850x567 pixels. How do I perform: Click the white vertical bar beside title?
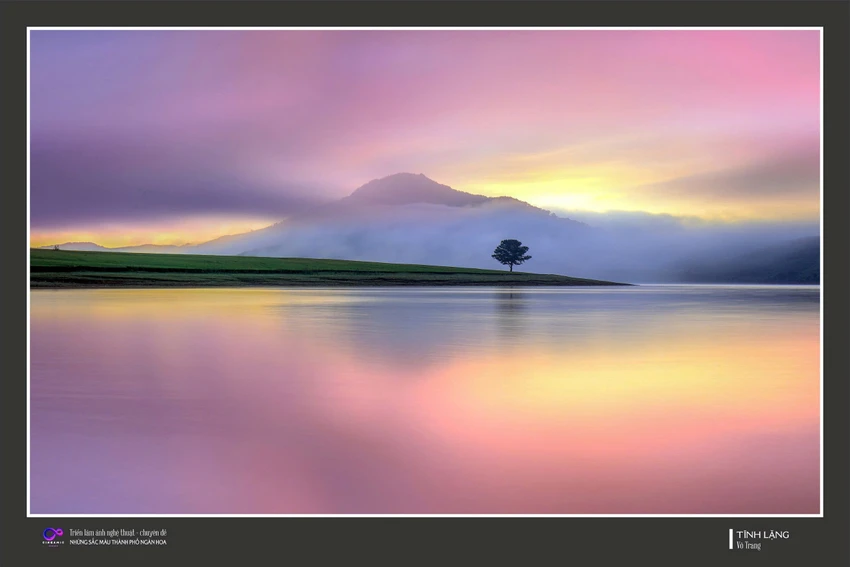point(731,539)
